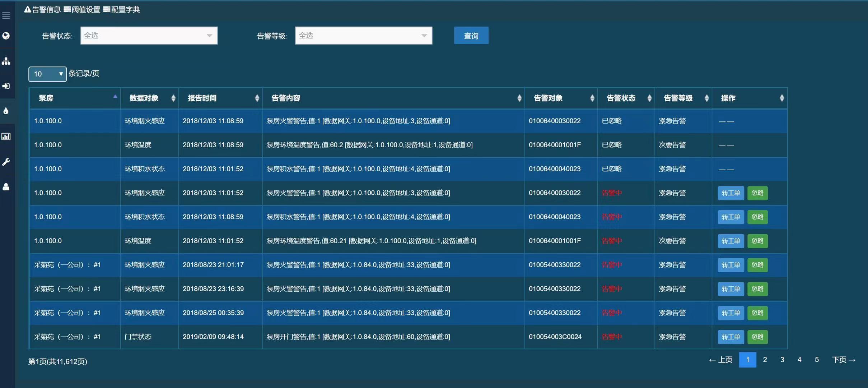
Task: Open the topology view from sidebar
Action: [6, 61]
